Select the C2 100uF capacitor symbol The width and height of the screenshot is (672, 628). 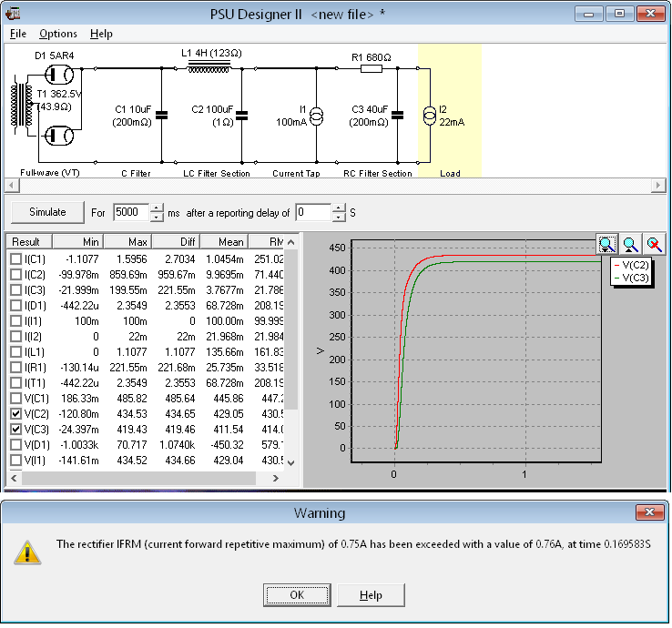pyautogui.click(x=241, y=116)
